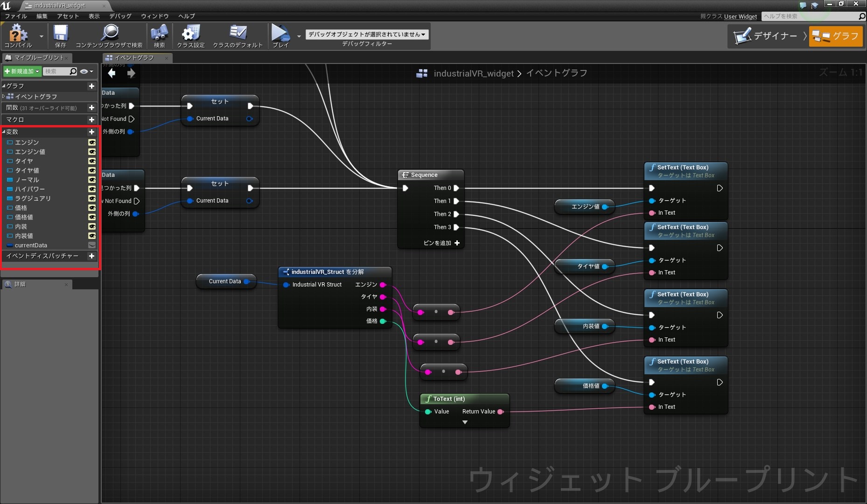Click the ToText Return Value pin

(x=500, y=412)
